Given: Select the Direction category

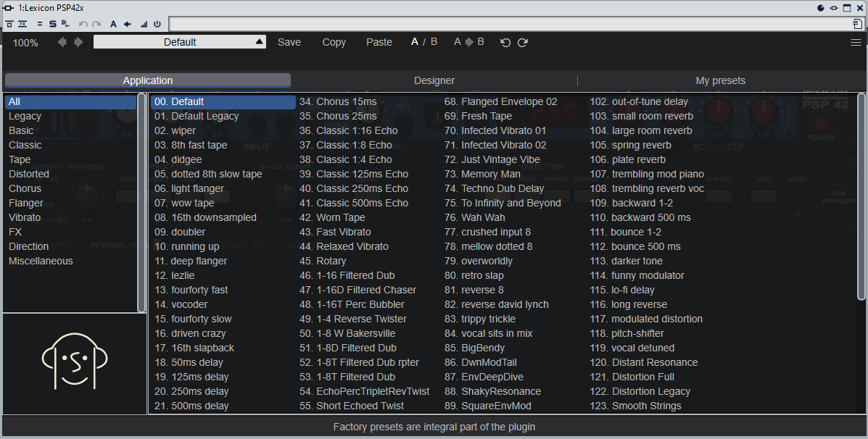Looking at the screenshot, I should coord(70,246).
